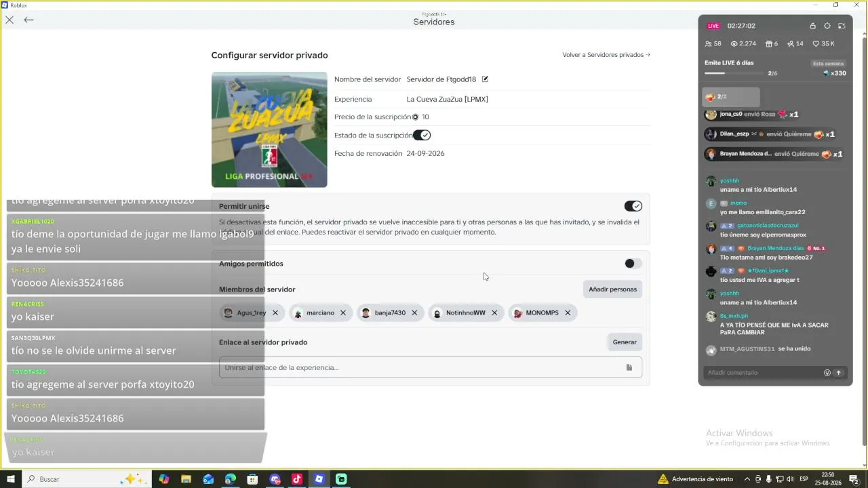The height and width of the screenshot is (488, 868).
Task: Click the diamonds x330 reward counter
Action: [x=835, y=73]
